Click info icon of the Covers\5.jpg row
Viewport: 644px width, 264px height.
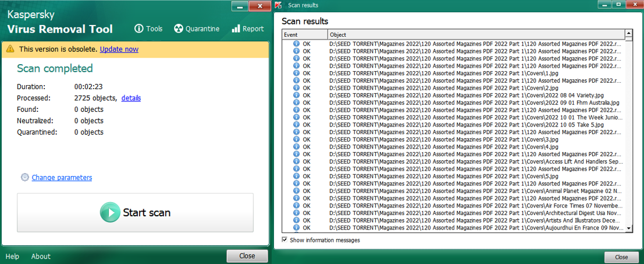[x=296, y=176]
